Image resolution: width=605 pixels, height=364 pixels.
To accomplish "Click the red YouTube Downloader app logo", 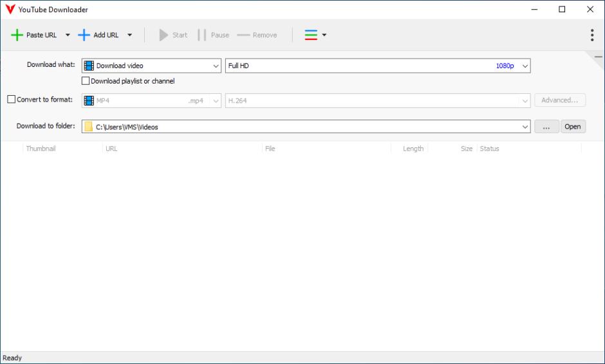I will coord(10,9).
